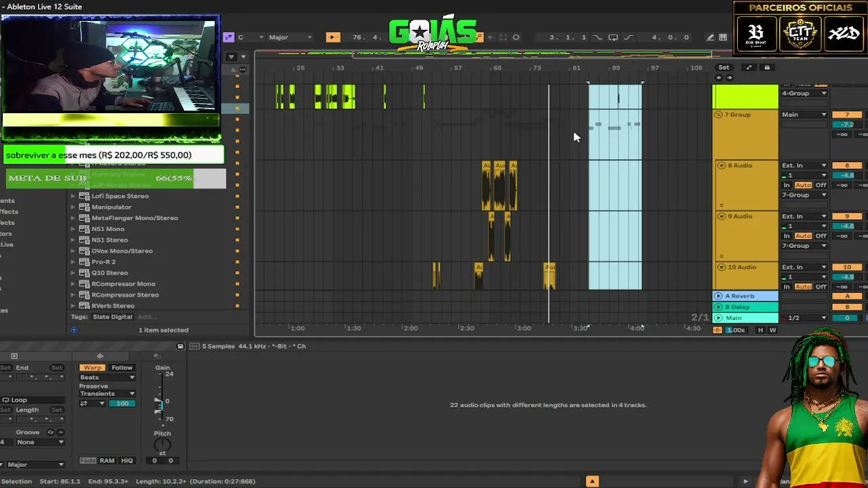This screenshot has width=868, height=488.
Task: Click the Hot-Swap Groove icon
Action: 50,432
